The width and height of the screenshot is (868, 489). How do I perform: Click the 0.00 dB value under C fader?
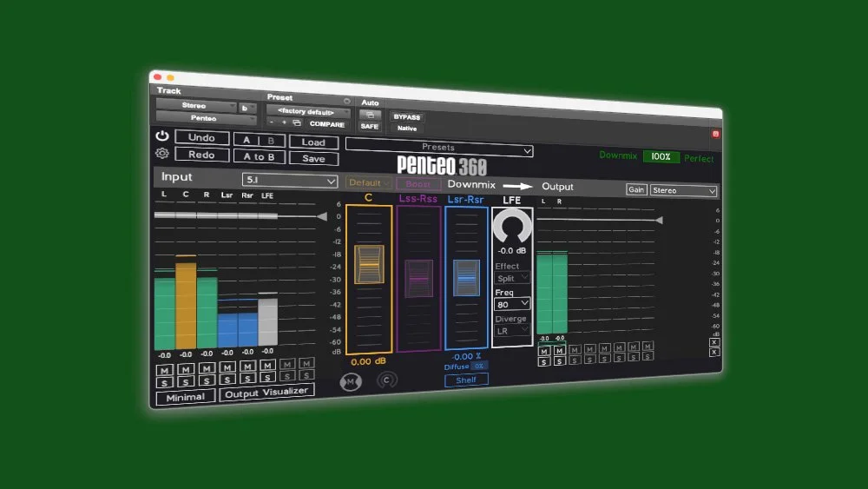click(369, 361)
